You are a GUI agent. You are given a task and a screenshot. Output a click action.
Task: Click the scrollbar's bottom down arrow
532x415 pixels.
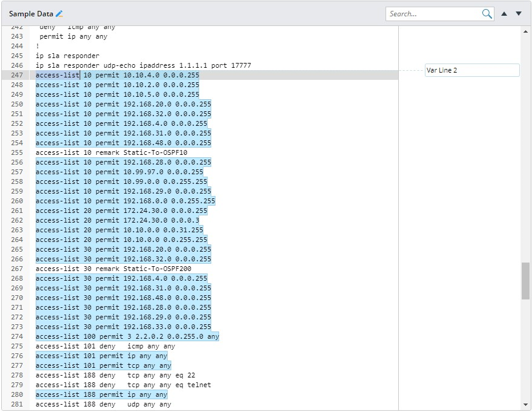point(525,405)
